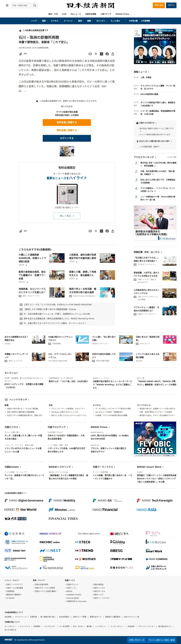181x644 pixels.
Task: Expand the オピニオン nav dropdown
Action: 102,21
